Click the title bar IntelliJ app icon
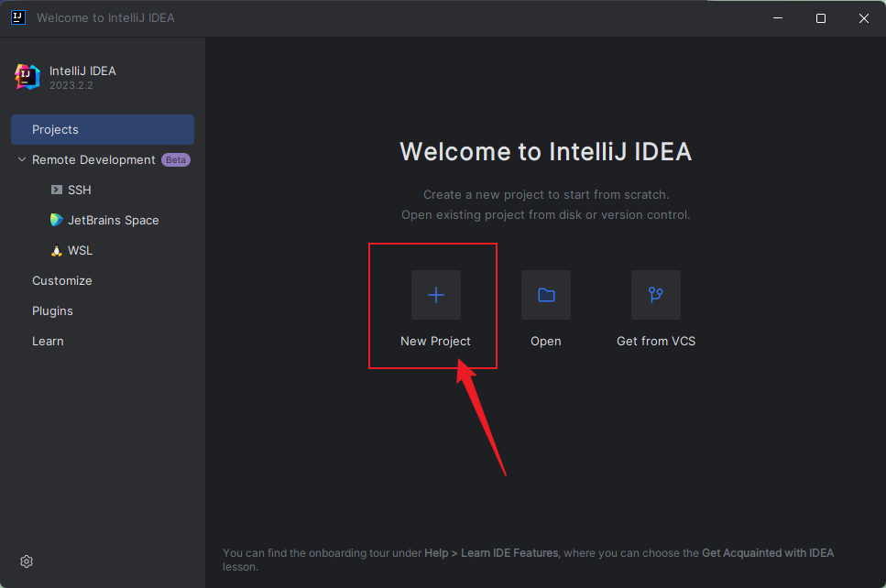The image size is (886, 588). coord(17,17)
